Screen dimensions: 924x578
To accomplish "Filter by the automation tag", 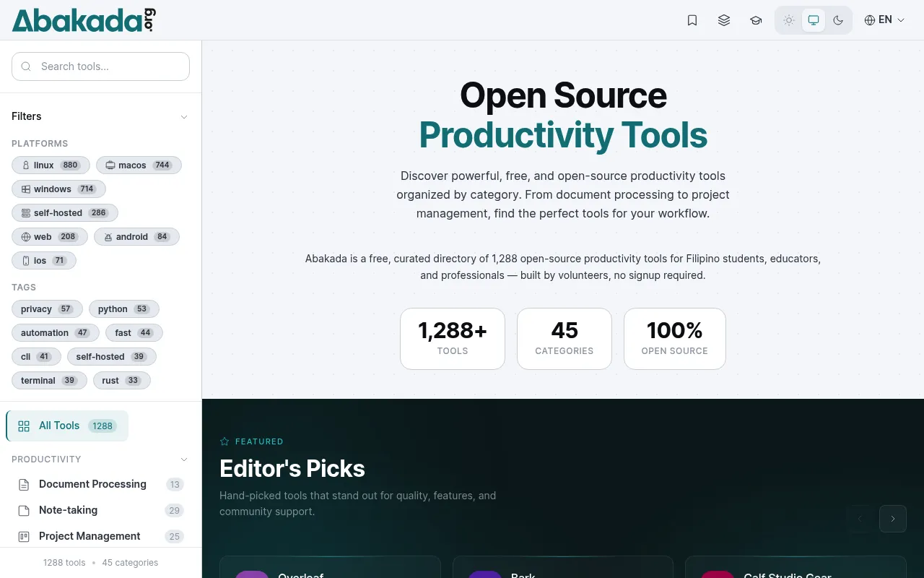I will point(56,333).
